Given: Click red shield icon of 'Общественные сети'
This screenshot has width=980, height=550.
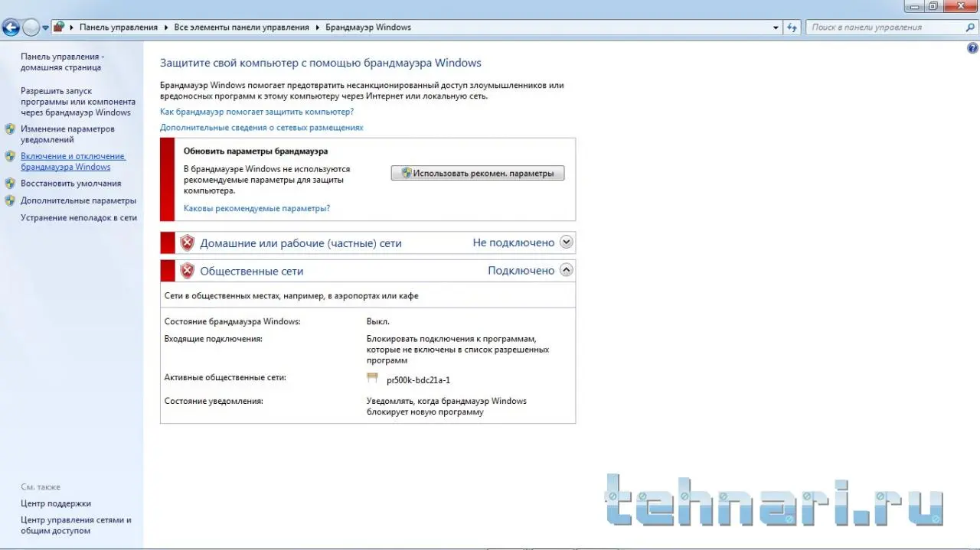Looking at the screenshot, I should point(187,271).
